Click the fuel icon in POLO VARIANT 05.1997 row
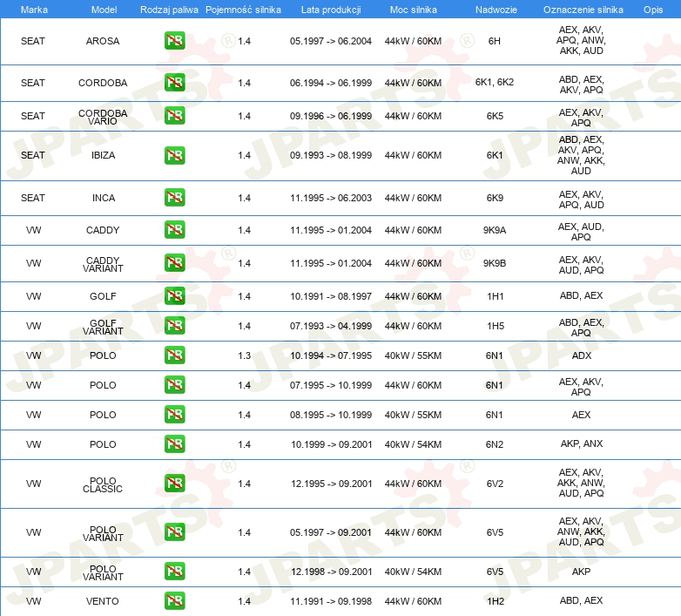The height and width of the screenshot is (616, 681). tap(174, 532)
